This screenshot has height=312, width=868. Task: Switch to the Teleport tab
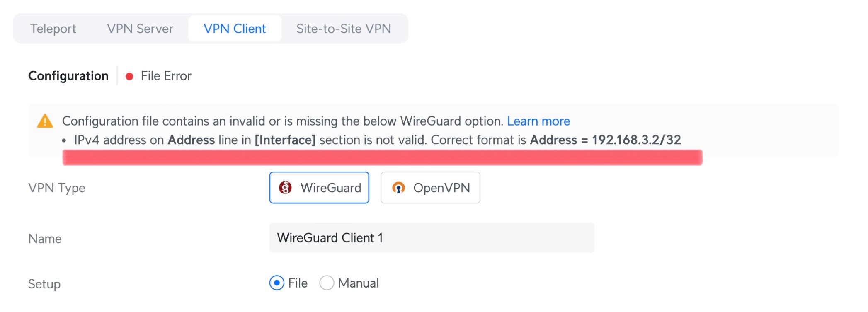pos(53,29)
